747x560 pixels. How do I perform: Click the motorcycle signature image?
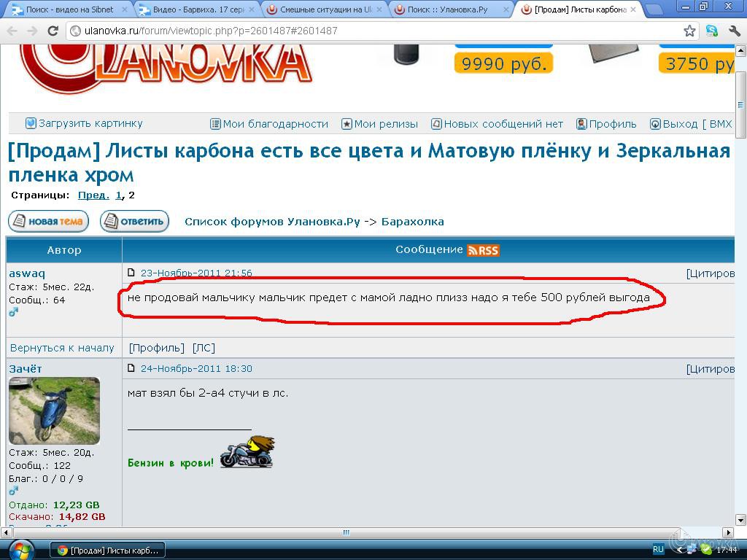click(x=247, y=451)
